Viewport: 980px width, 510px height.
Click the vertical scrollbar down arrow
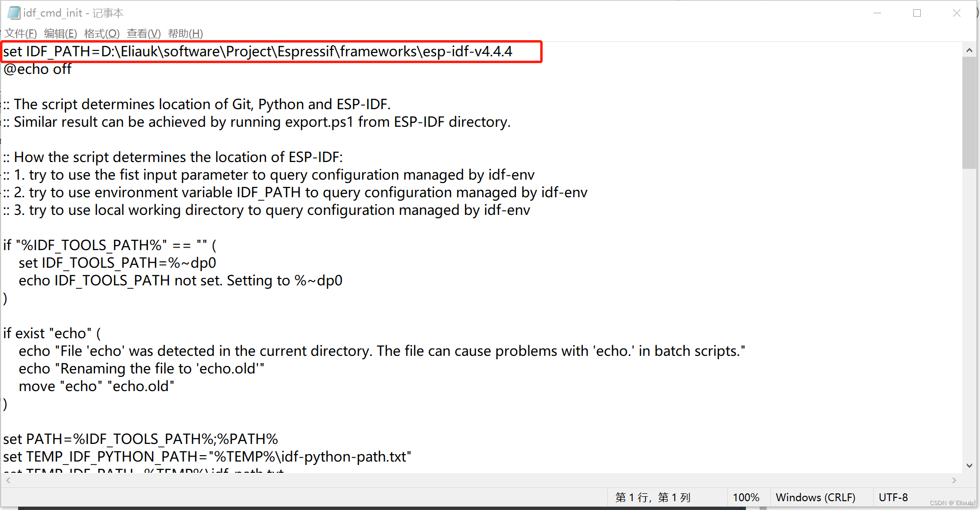970,465
